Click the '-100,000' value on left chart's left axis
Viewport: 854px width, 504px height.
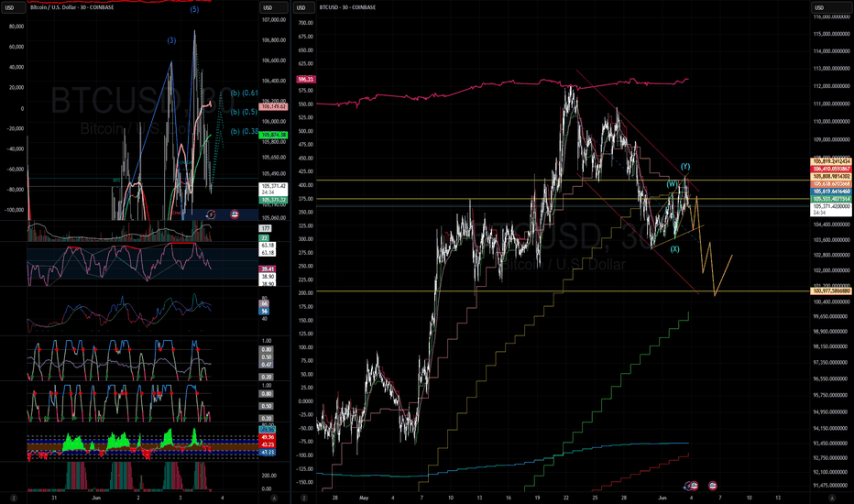pyautogui.click(x=15, y=210)
